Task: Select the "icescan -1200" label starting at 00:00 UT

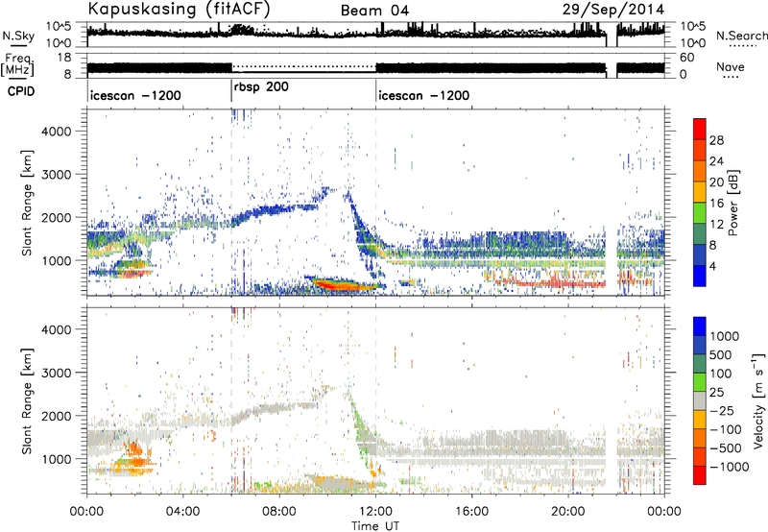Action: 135,95
